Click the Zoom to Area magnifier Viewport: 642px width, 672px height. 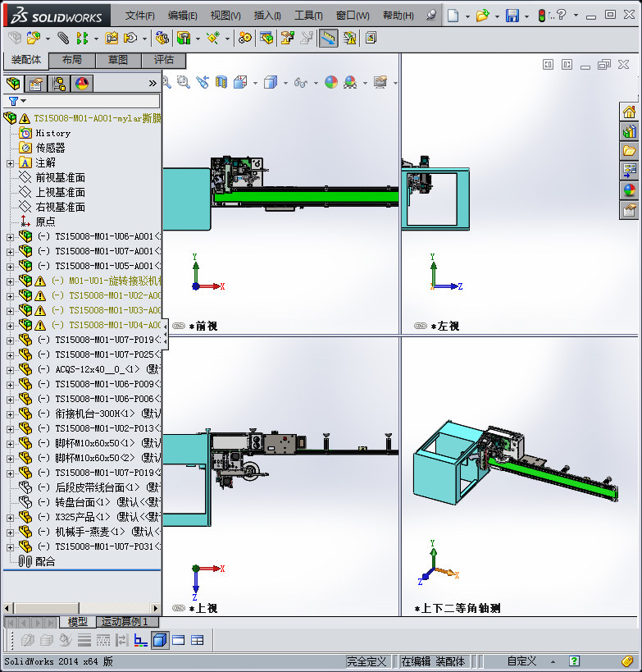coord(184,82)
